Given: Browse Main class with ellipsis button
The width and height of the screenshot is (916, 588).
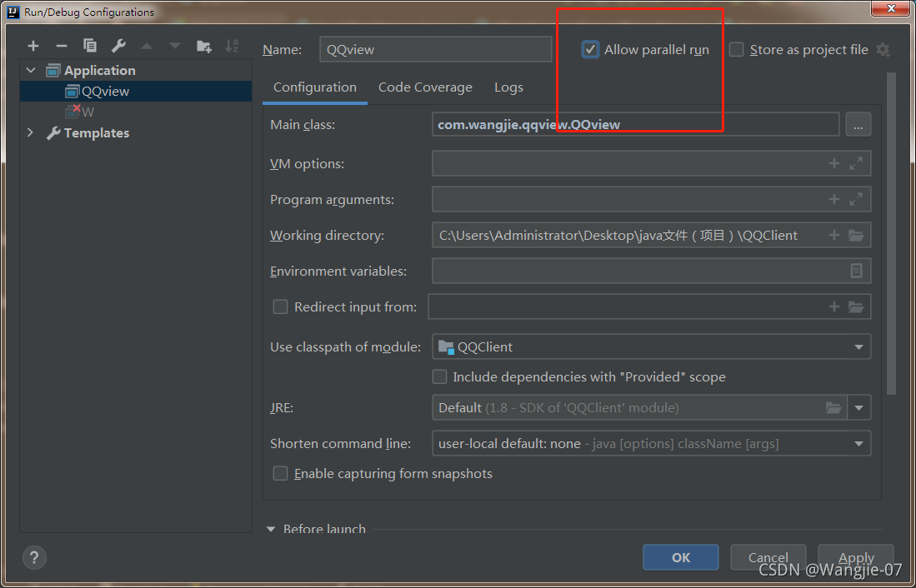Looking at the screenshot, I should pyautogui.click(x=858, y=124).
